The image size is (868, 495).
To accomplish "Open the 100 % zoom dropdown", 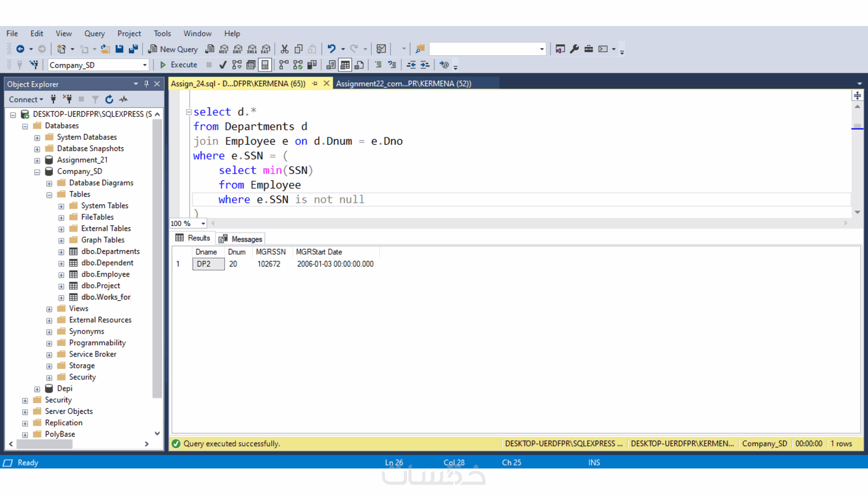I will tap(203, 224).
